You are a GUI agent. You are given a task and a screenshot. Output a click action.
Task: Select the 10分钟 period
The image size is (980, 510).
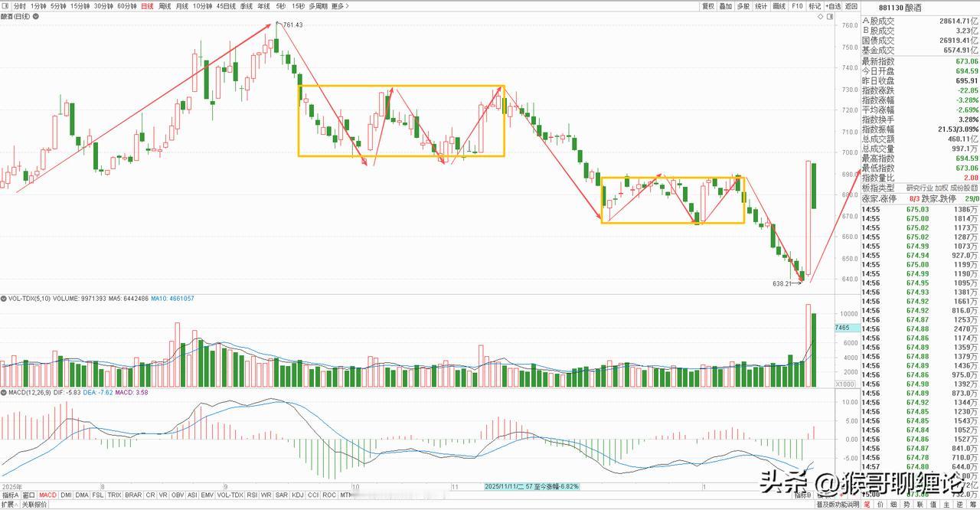(202, 6)
